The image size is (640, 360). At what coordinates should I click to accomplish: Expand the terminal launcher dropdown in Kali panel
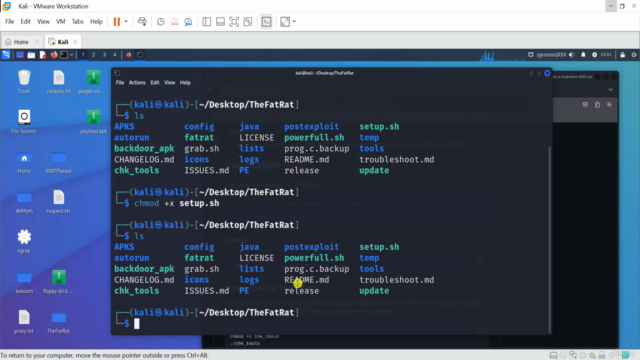click(71, 55)
